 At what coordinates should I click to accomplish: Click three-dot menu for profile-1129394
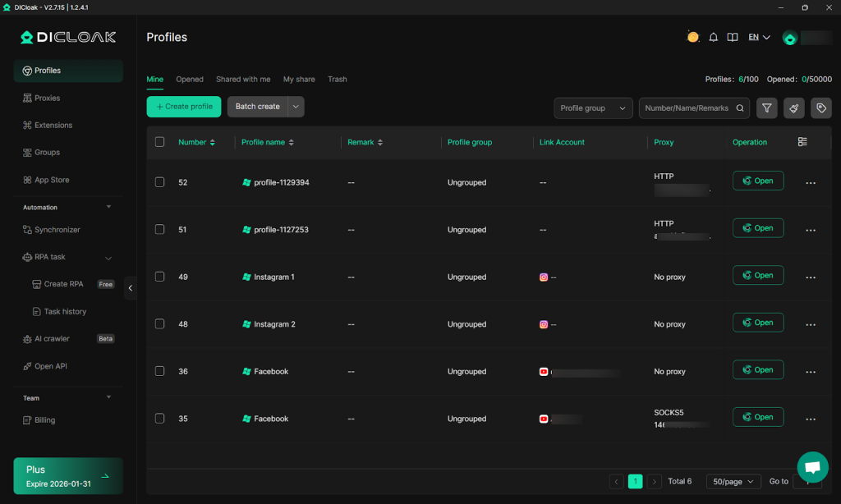811,183
